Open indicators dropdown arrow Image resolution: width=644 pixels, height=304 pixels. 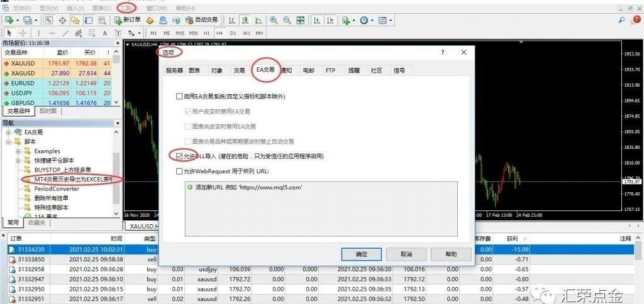pyautogui.click(x=353, y=20)
